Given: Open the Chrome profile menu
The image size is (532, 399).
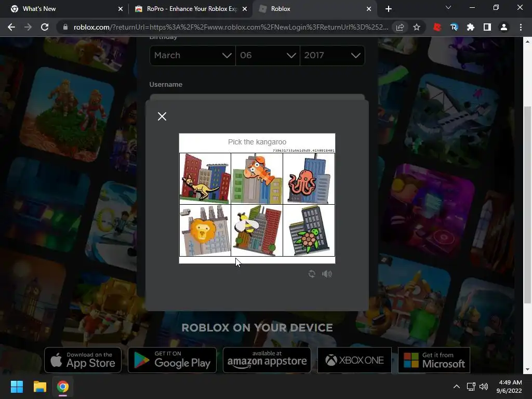Looking at the screenshot, I should click(504, 27).
